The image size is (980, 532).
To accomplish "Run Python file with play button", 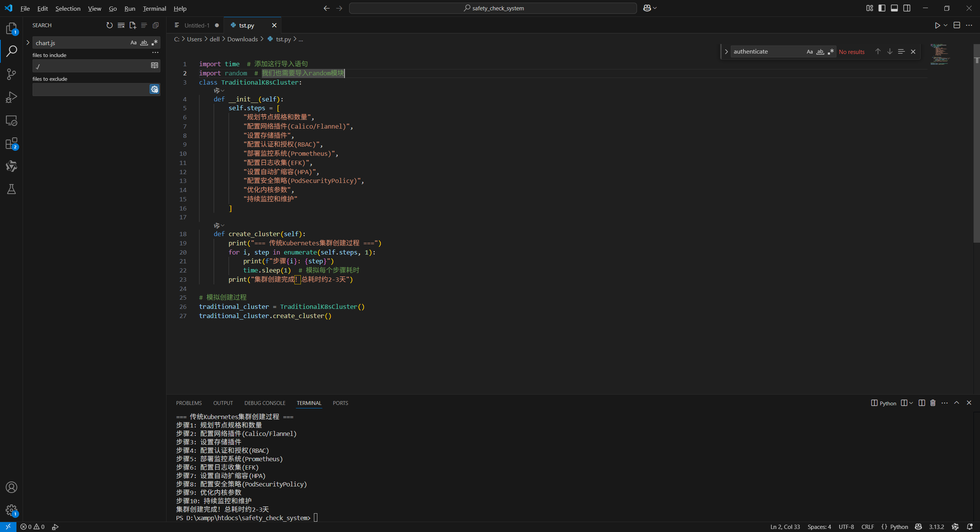I will [937, 25].
